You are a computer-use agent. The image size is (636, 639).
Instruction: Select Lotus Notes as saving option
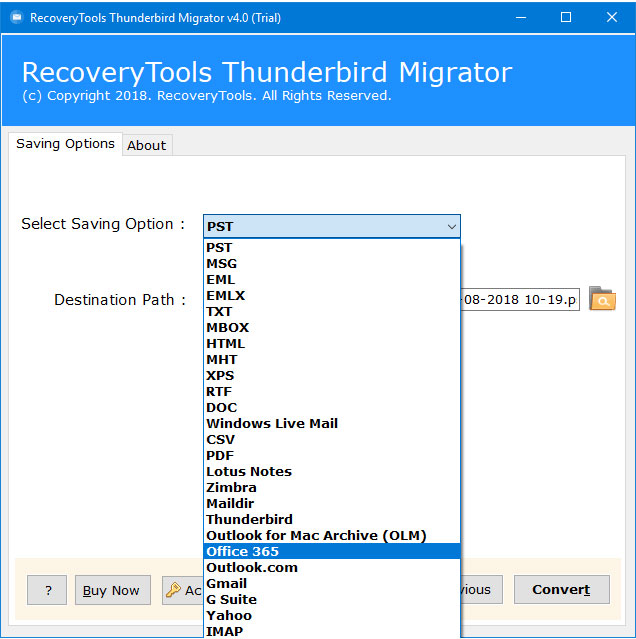[332, 472]
